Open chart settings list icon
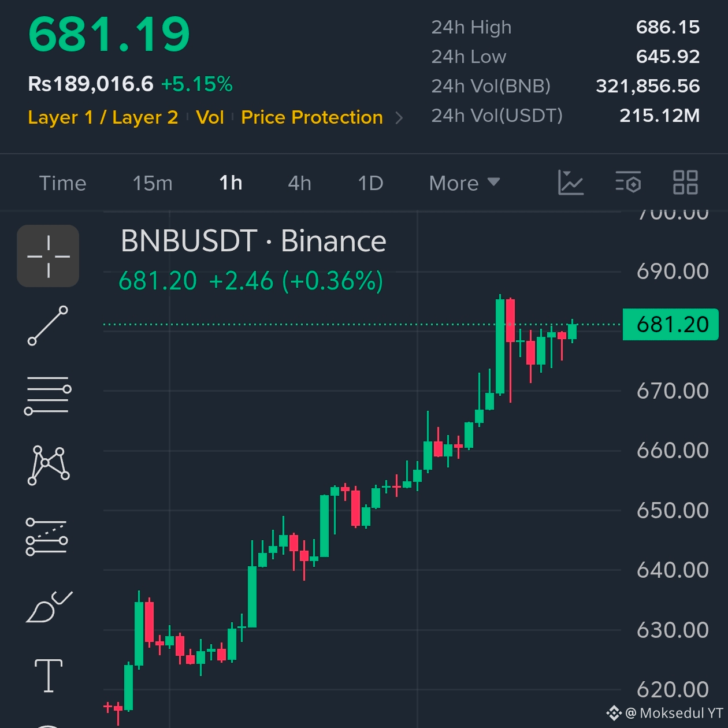The width and height of the screenshot is (728, 728). 628,183
